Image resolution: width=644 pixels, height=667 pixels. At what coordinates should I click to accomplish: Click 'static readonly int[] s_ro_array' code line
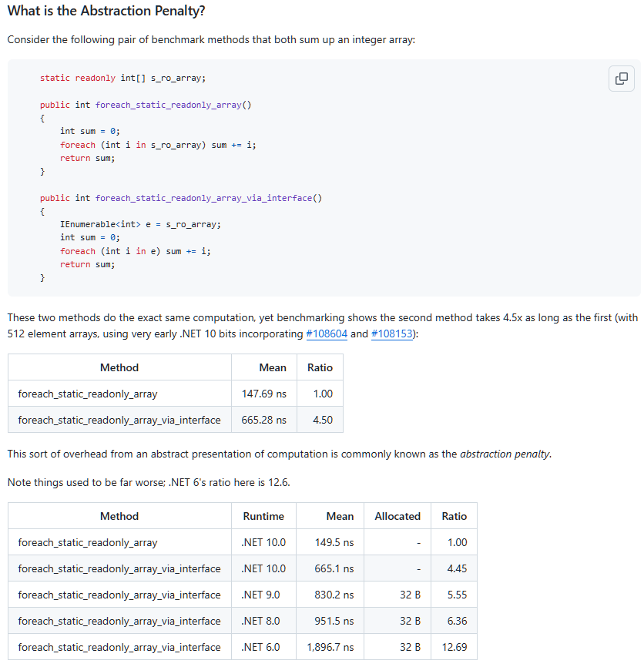click(123, 78)
